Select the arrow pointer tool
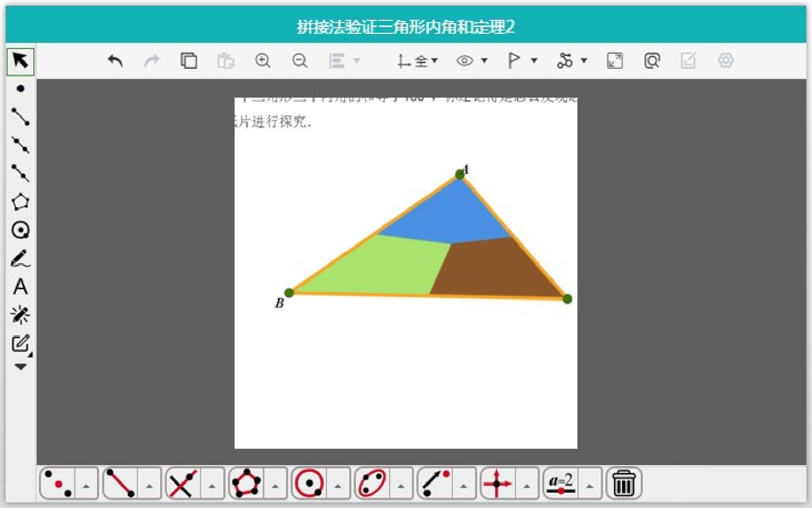This screenshot has height=508, width=812. click(x=20, y=61)
